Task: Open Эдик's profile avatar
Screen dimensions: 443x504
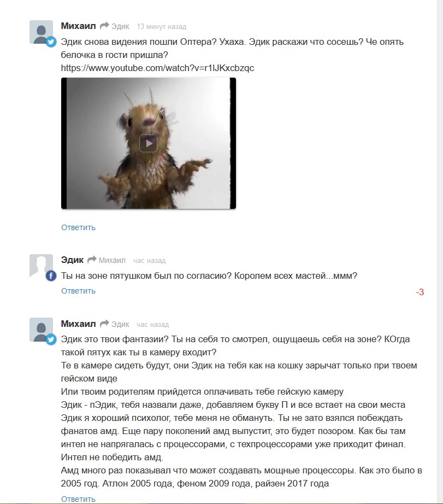Action: click(41, 266)
